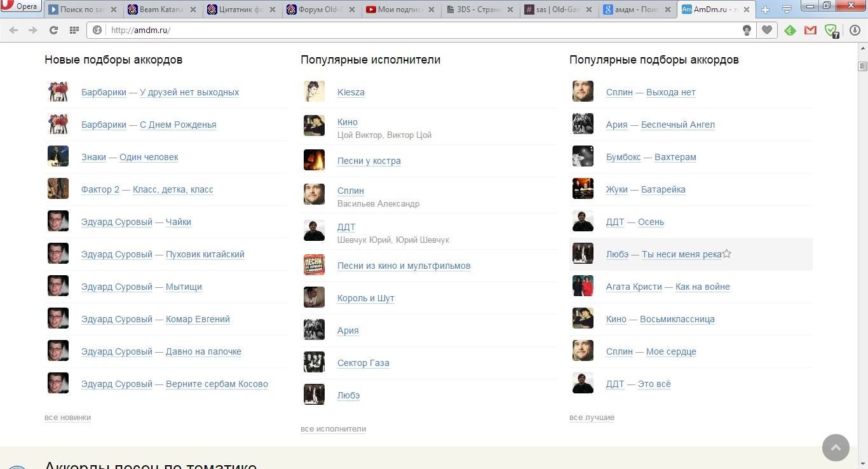The image size is (868, 469).
Task: Switch to the Цитатник tab
Action: [x=243, y=10]
